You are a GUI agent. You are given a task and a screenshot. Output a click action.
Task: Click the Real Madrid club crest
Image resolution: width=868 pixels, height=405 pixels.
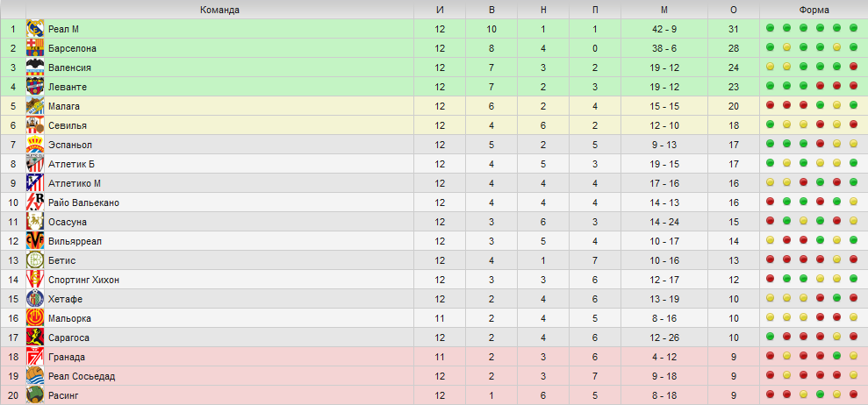click(x=35, y=29)
